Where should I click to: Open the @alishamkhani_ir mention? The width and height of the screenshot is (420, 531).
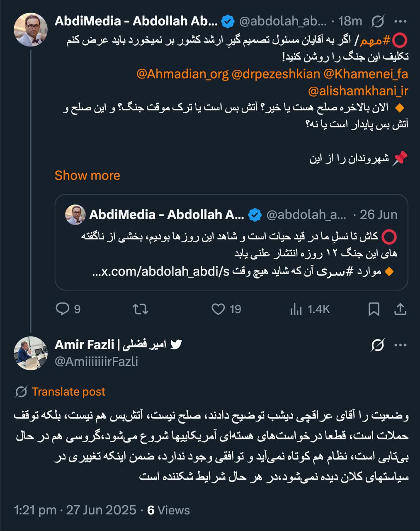358,90
